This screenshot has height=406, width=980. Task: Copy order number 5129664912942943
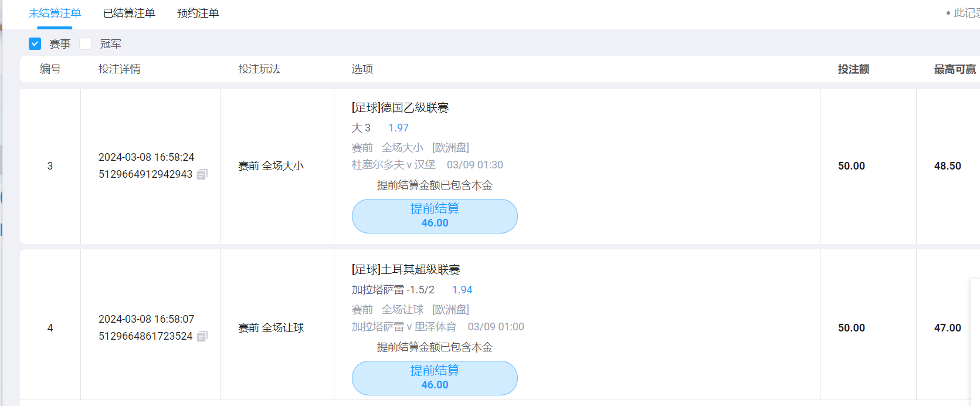[x=202, y=174]
